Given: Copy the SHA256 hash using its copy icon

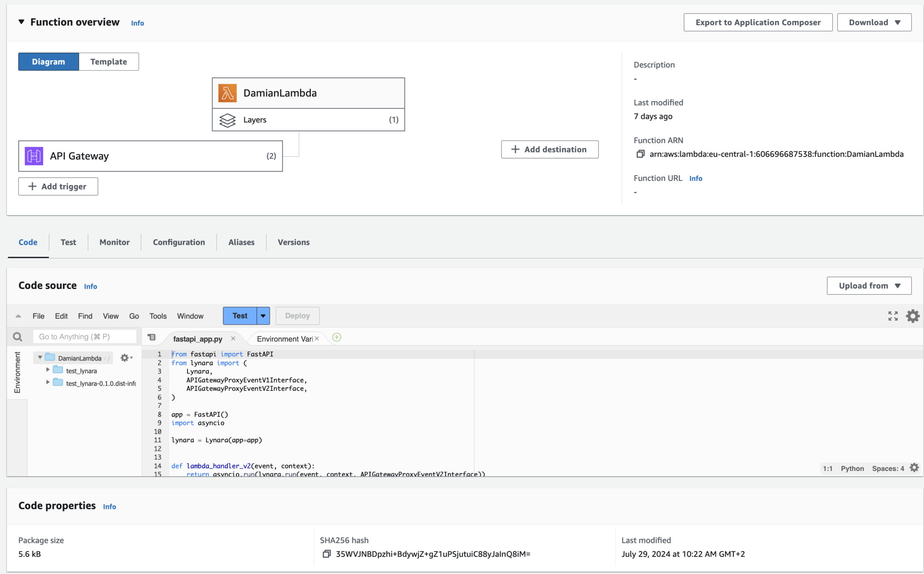Looking at the screenshot, I should 326,554.
